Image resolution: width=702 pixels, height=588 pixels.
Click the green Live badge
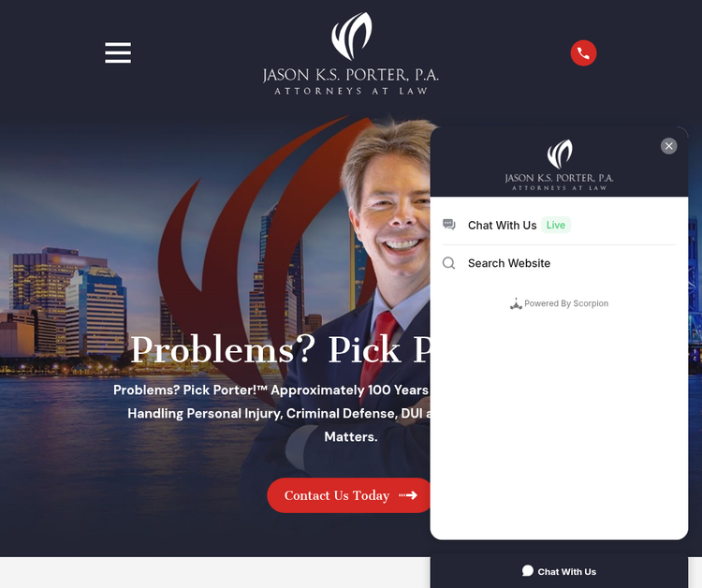click(x=556, y=225)
